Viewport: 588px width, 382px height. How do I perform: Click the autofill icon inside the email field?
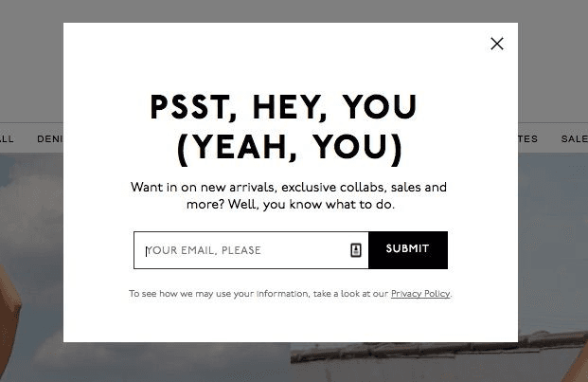click(x=355, y=250)
